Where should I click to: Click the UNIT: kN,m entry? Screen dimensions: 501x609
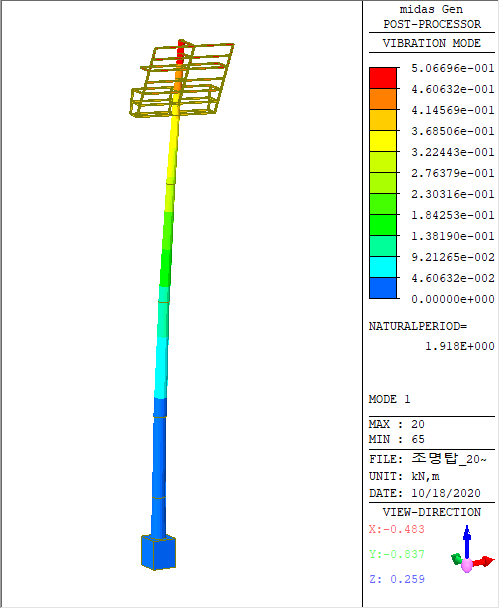tap(404, 476)
